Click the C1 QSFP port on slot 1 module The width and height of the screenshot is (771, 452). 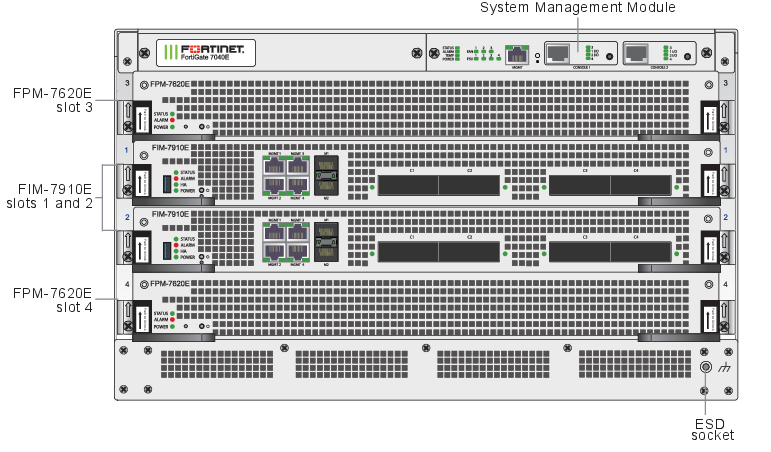click(408, 185)
